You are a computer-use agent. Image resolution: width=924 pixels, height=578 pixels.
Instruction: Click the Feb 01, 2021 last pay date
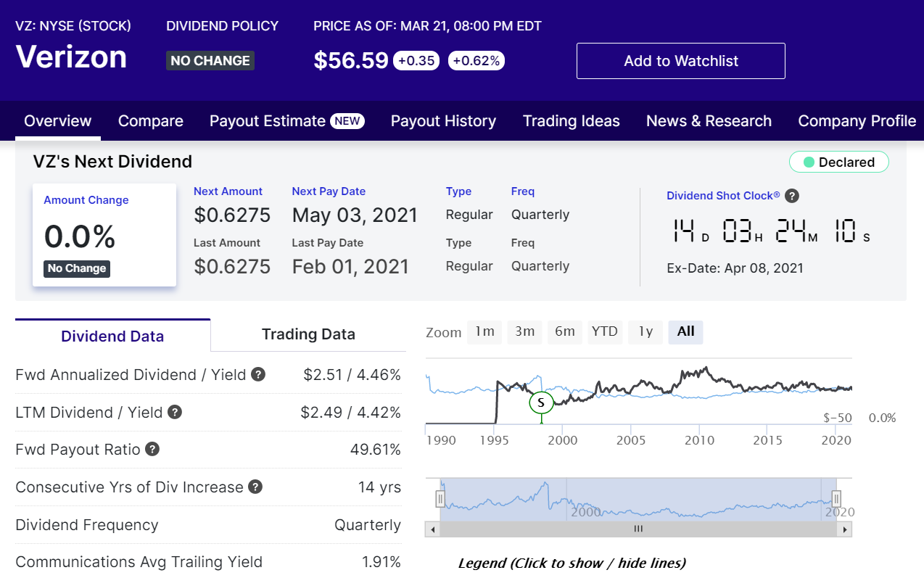pos(350,266)
